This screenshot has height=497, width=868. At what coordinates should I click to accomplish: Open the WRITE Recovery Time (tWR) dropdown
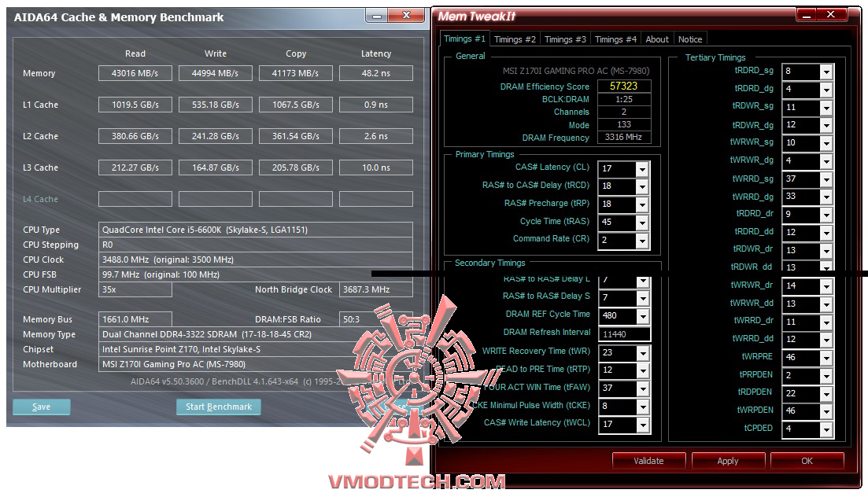click(642, 352)
